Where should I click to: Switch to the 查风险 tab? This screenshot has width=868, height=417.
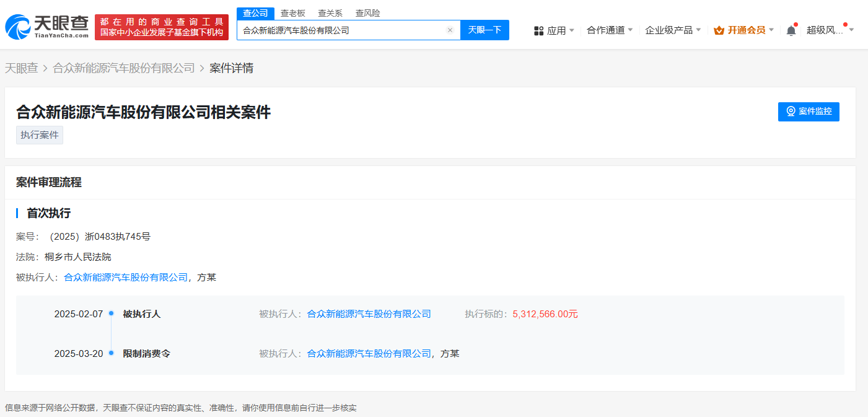pos(368,13)
